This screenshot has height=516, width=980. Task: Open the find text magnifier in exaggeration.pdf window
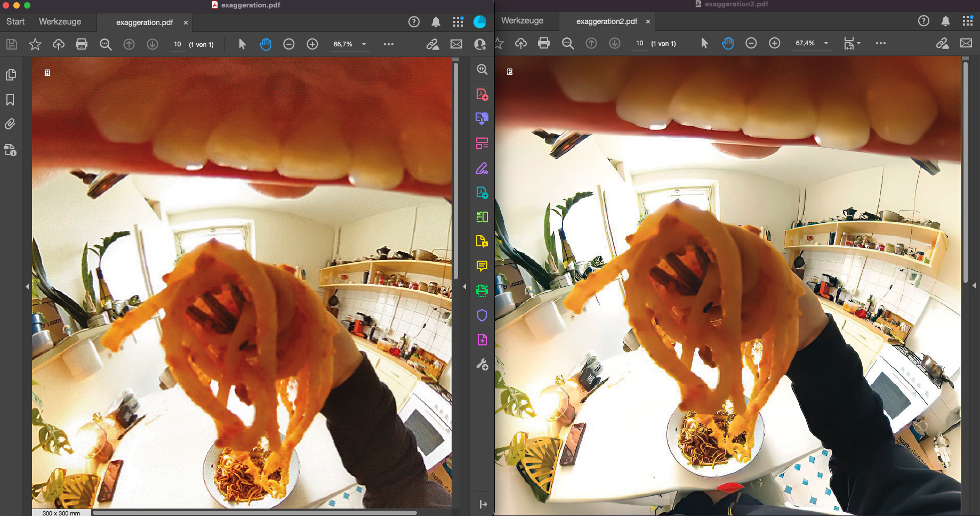pyautogui.click(x=106, y=44)
